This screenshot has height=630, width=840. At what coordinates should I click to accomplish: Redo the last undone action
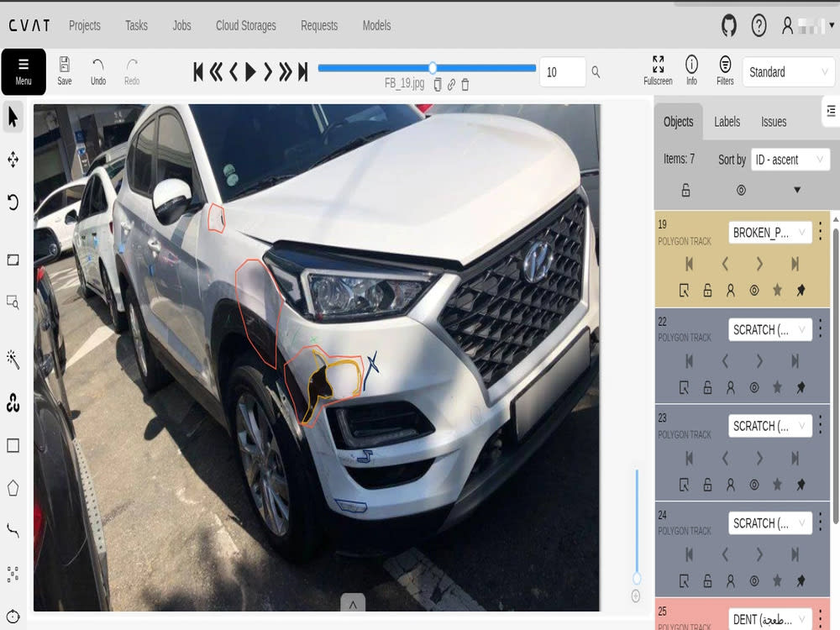pyautogui.click(x=132, y=71)
